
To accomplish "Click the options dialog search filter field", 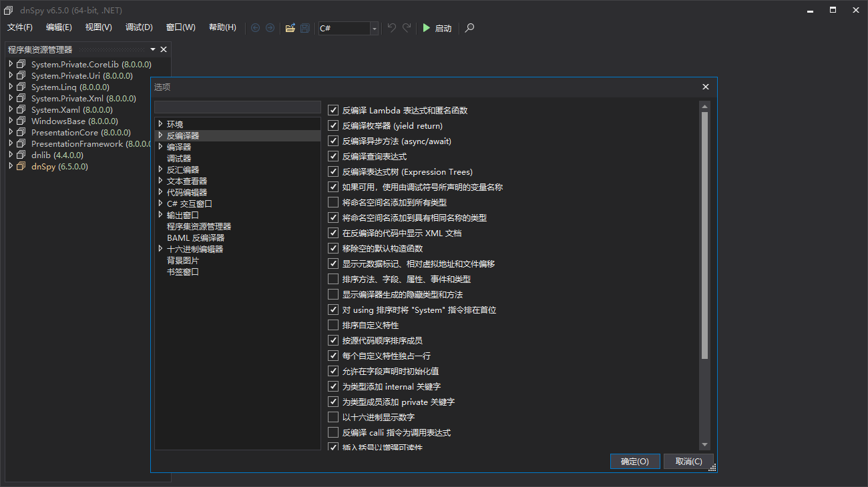I will [x=238, y=107].
